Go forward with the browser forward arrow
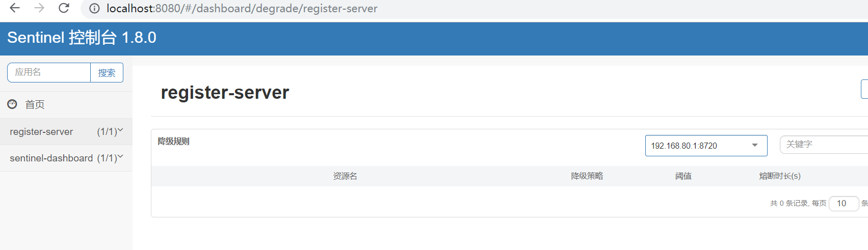The width and height of the screenshot is (868, 250). tap(39, 8)
